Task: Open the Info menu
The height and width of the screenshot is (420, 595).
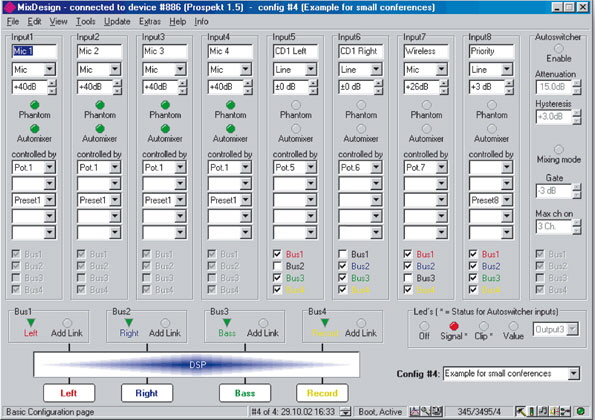Action: click(201, 22)
